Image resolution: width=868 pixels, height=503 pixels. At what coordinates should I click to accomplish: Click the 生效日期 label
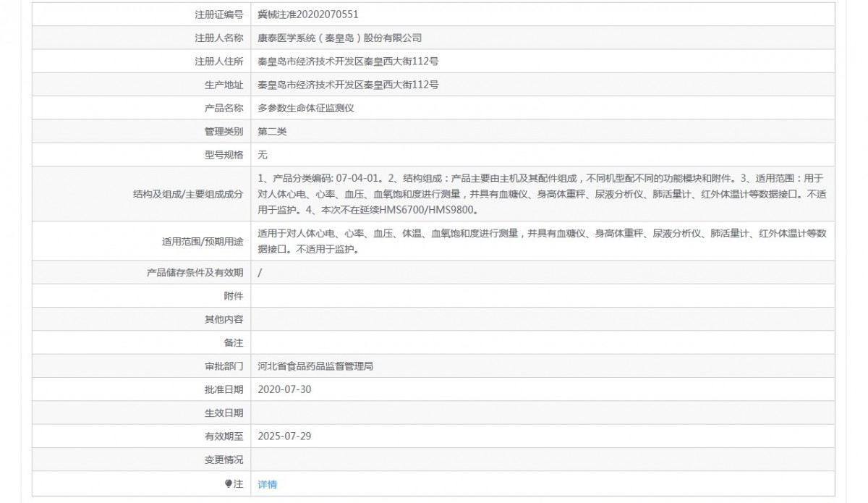[x=224, y=413]
